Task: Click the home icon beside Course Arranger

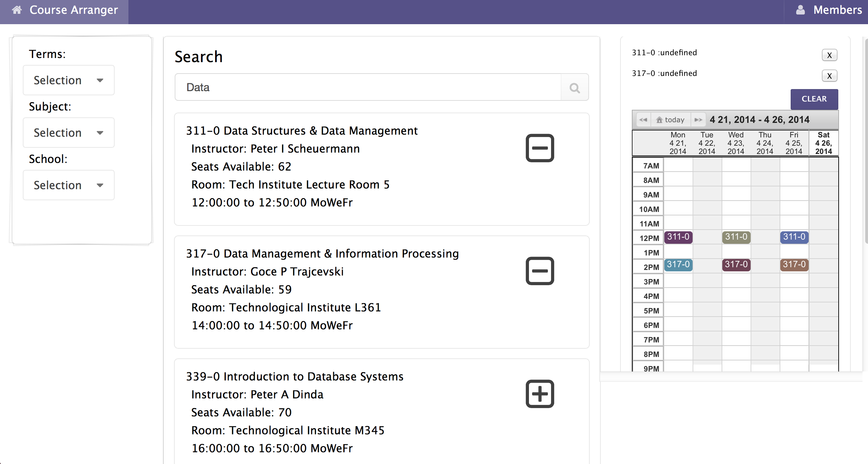Action: pyautogui.click(x=17, y=10)
